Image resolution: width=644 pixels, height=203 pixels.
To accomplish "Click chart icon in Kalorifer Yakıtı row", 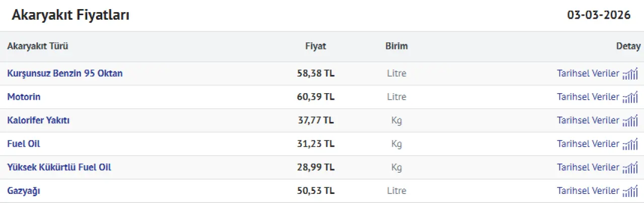I will (630, 121).
